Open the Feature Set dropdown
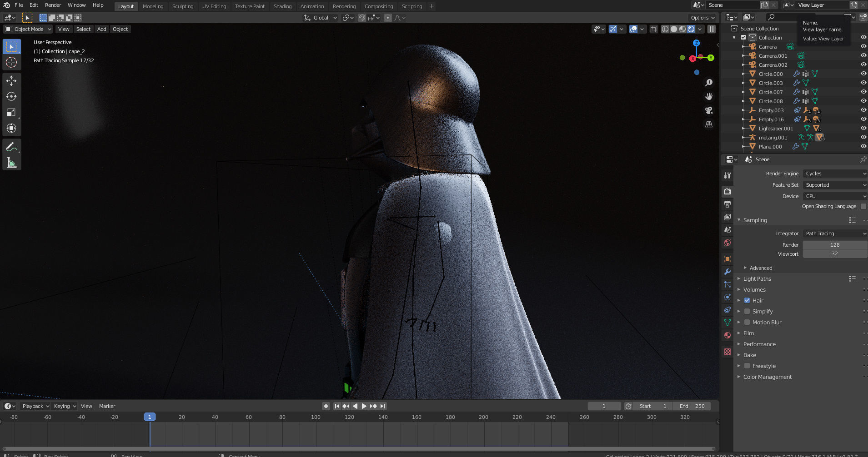The width and height of the screenshot is (868, 457). point(835,185)
